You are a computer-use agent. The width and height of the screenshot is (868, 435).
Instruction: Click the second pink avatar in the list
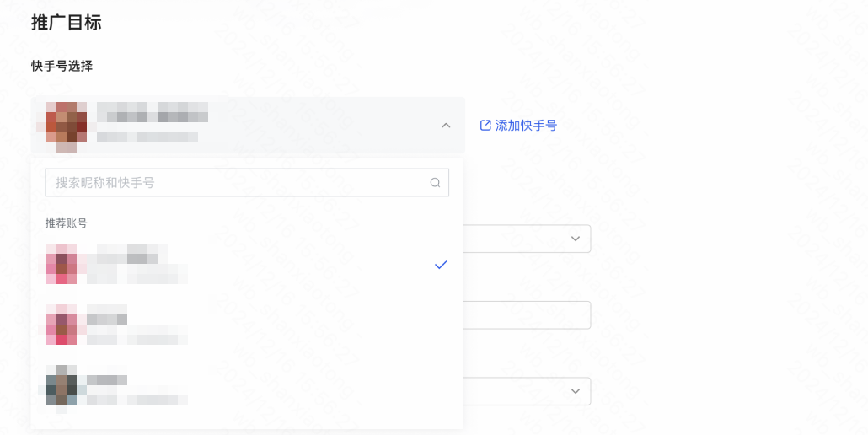coord(62,325)
